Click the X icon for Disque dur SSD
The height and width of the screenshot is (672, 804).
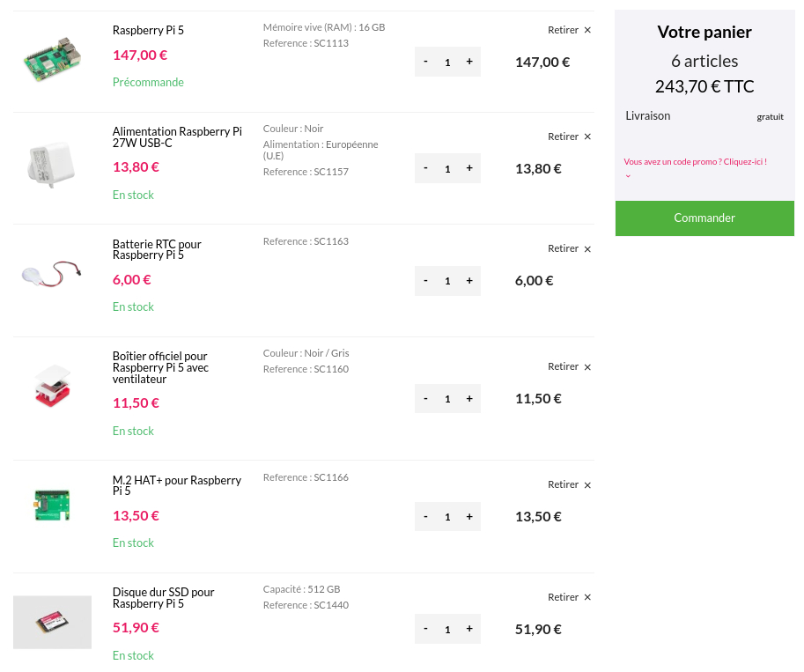click(587, 597)
